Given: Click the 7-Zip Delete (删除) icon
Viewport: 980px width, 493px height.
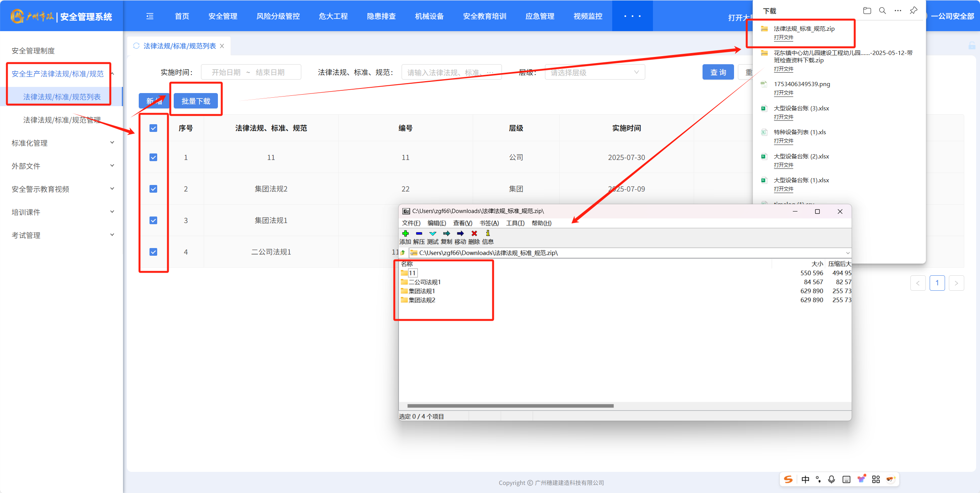Looking at the screenshot, I should [474, 233].
